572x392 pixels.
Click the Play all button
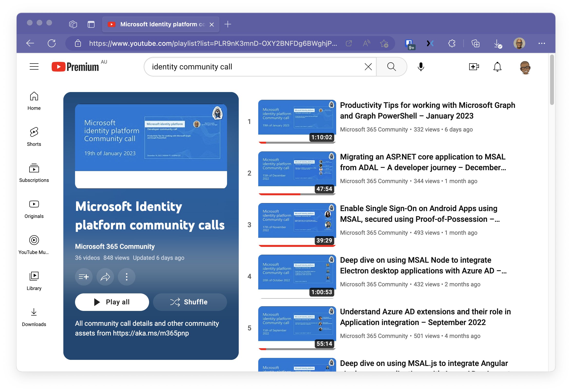pyautogui.click(x=112, y=302)
